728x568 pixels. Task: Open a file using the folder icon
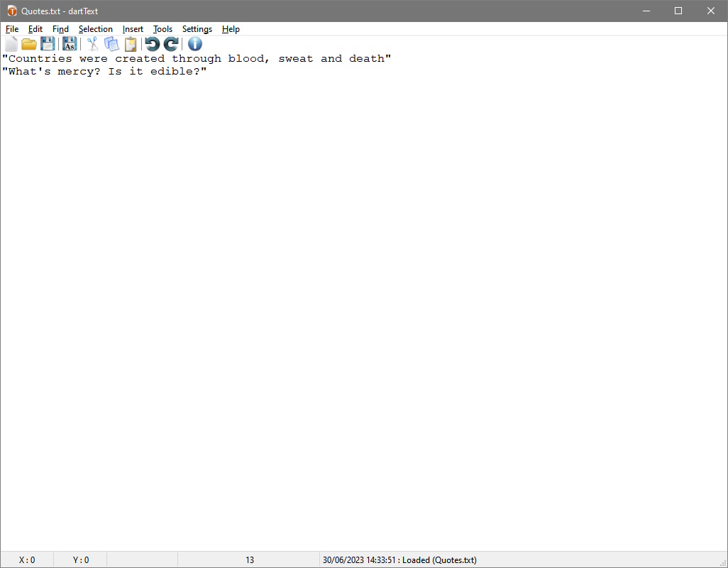(29, 44)
